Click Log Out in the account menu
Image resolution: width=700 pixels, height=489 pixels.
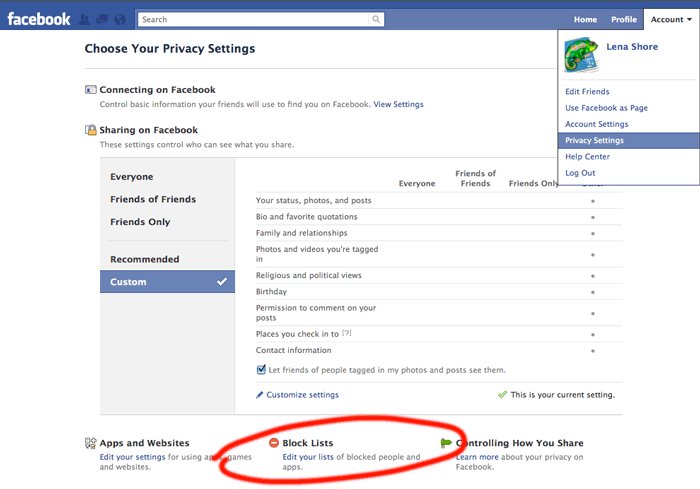[x=580, y=173]
